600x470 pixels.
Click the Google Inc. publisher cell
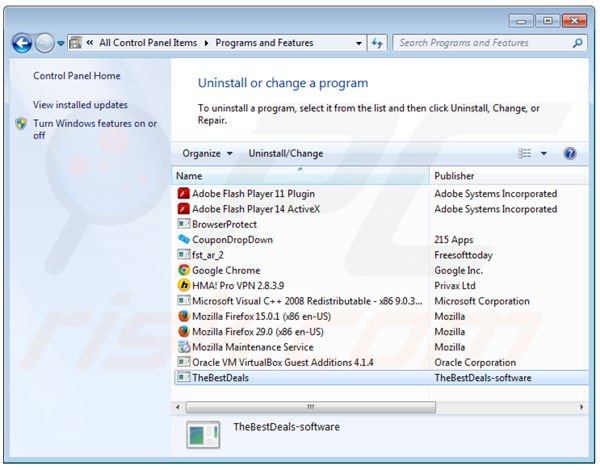pyautogui.click(x=458, y=270)
